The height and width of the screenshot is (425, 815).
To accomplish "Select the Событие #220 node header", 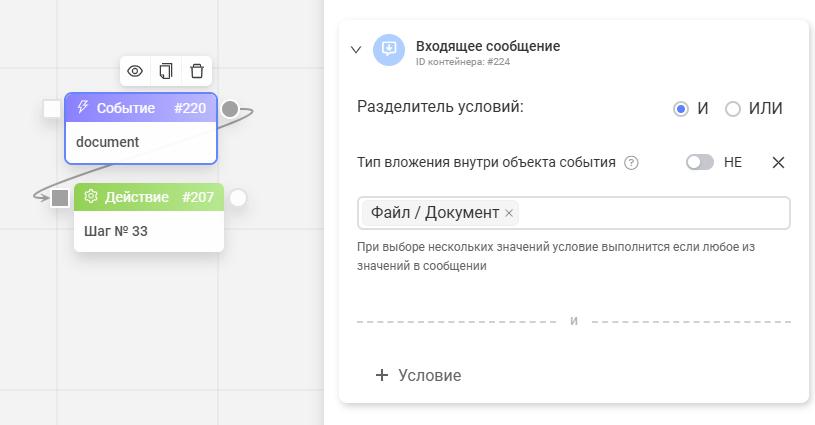I will (x=141, y=108).
